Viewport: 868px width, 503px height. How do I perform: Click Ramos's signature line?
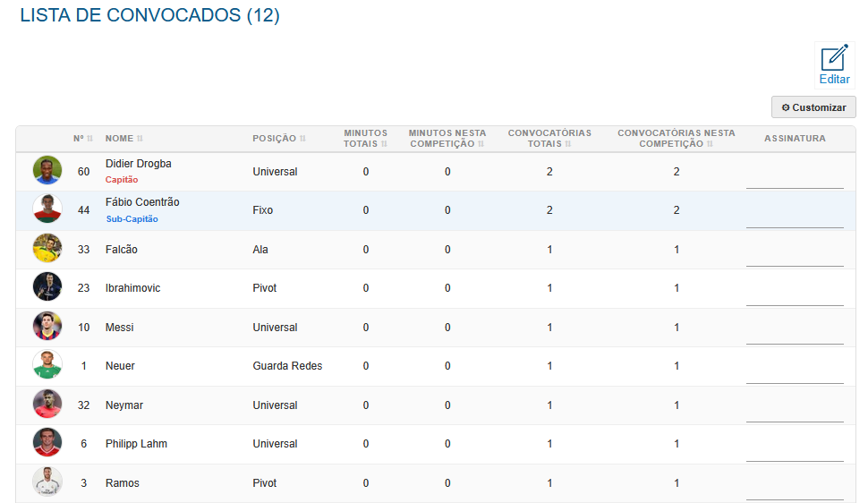click(795, 499)
